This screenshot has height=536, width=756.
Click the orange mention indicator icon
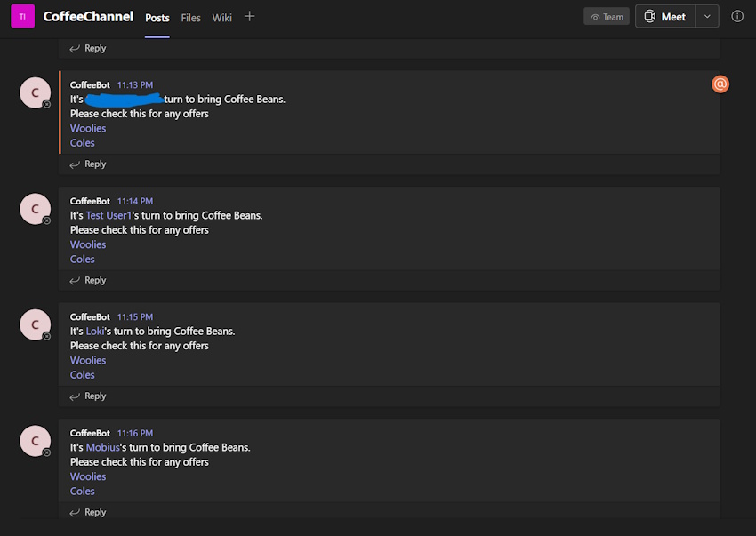pyautogui.click(x=720, y=84)
